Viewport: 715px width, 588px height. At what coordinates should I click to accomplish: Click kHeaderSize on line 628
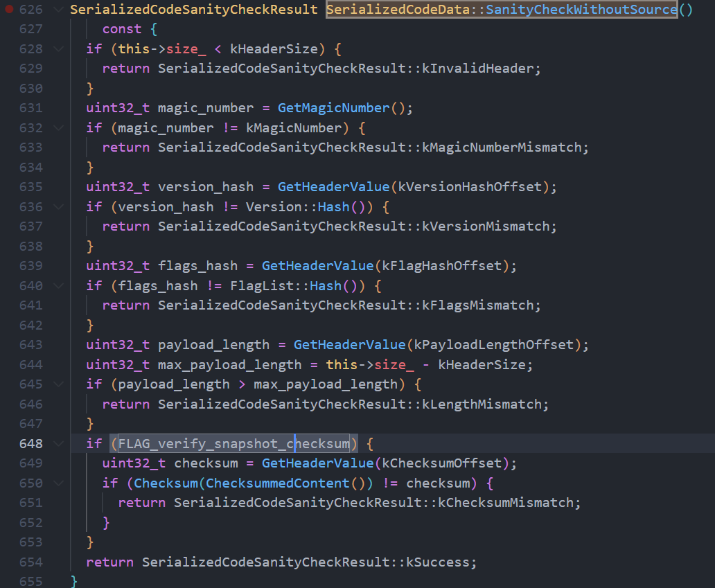tap(274, 48)
